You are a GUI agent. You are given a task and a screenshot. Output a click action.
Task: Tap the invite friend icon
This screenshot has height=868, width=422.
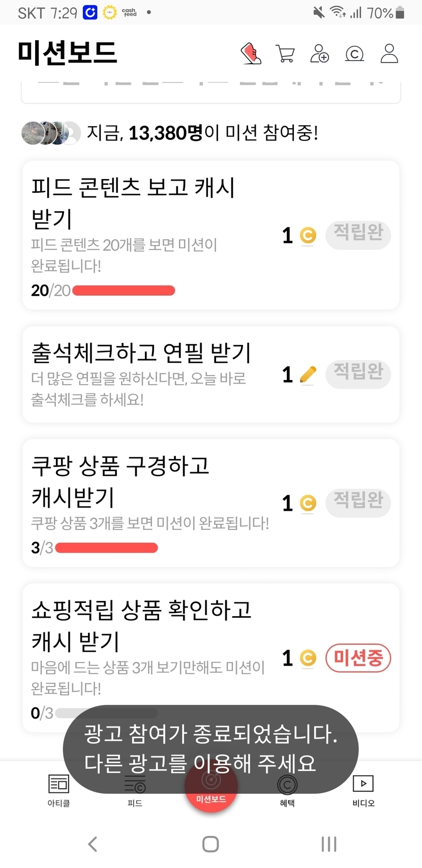coord(319,53)
